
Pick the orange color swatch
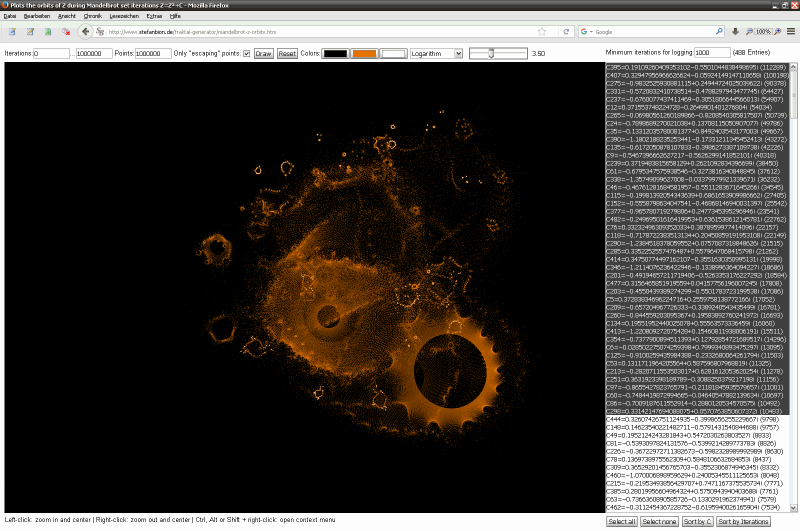(364, 52)
